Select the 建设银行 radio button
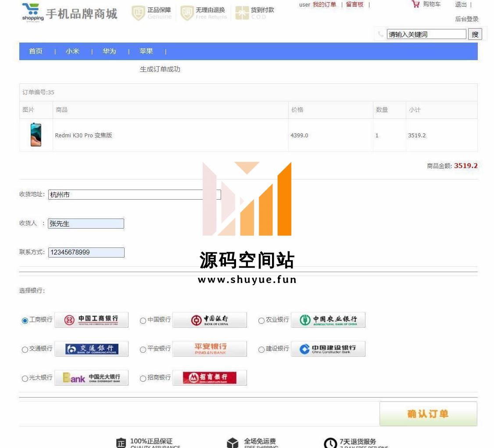Image resolution: width=494 pixels, height=448 pixels. (x=261, y=350)
